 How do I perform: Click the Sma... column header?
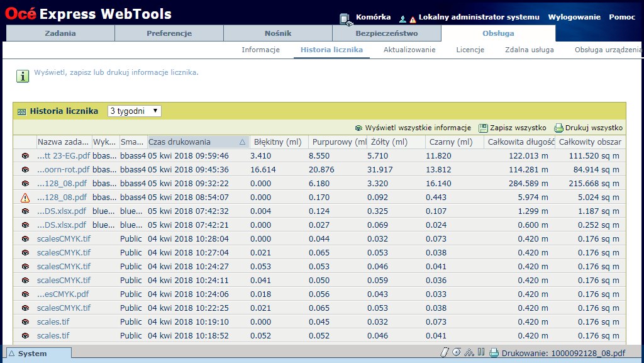(133, 142)
